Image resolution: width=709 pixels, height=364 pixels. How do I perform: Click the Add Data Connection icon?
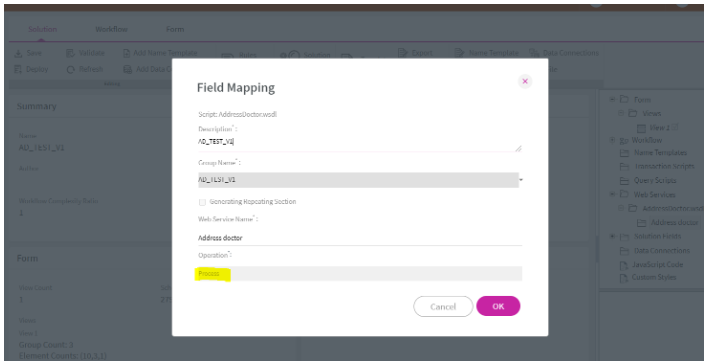[128, 69]
